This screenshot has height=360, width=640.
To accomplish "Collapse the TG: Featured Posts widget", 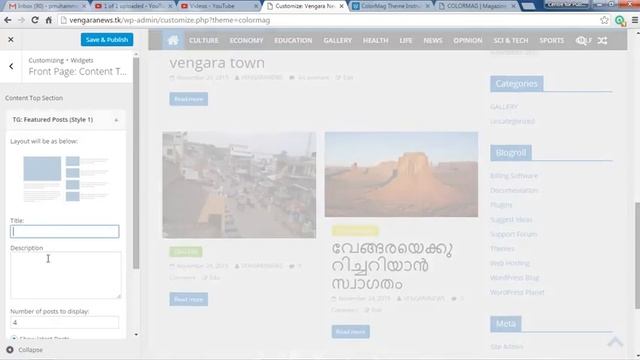I will tap(116, 120).
